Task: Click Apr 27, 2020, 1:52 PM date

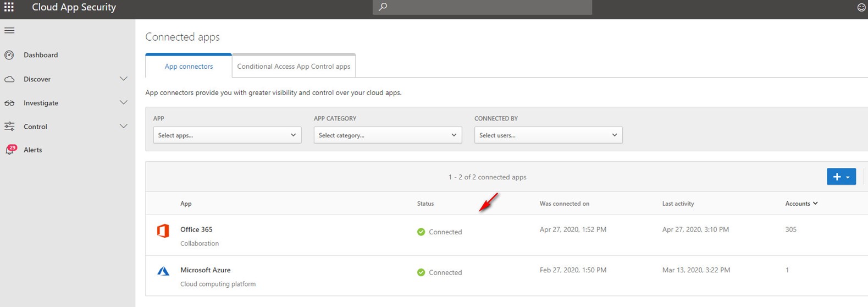Action: 573,229
